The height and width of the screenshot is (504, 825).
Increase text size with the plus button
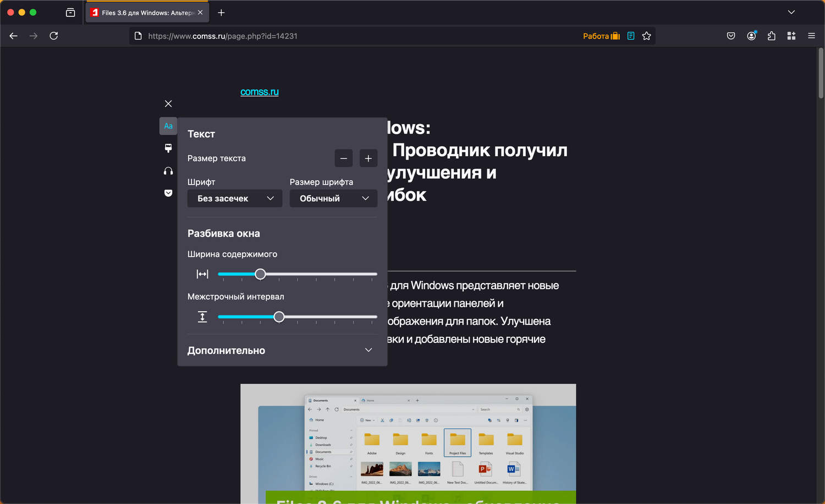(369, 158)
